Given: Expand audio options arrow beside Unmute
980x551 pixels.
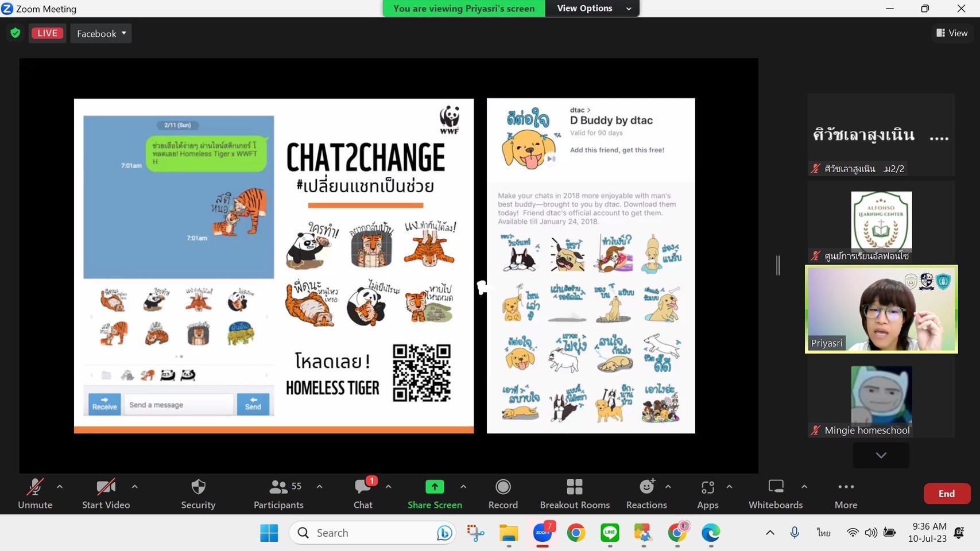Looking at the screenshot, I should (60, 487).
